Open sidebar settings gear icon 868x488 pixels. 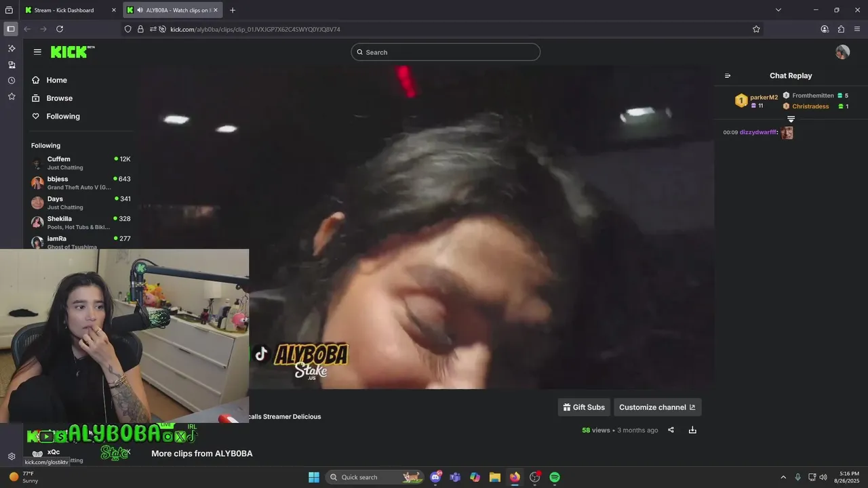(12, 457)
